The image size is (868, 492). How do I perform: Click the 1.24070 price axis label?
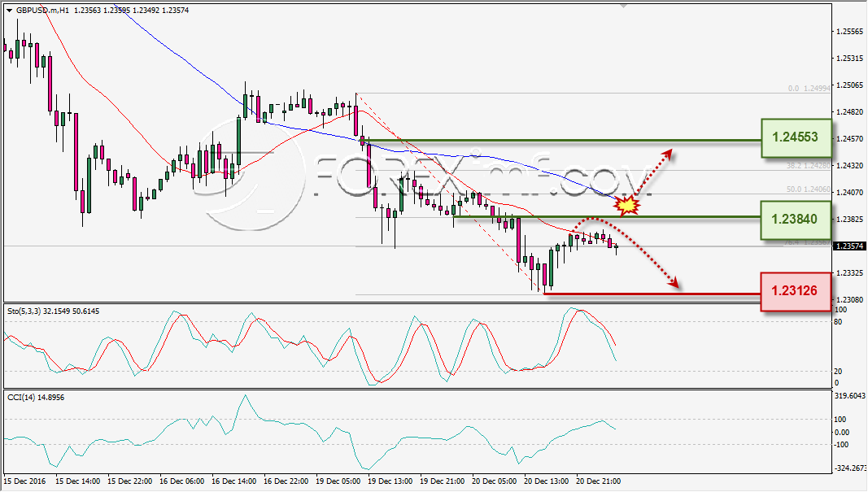[851, 192]
